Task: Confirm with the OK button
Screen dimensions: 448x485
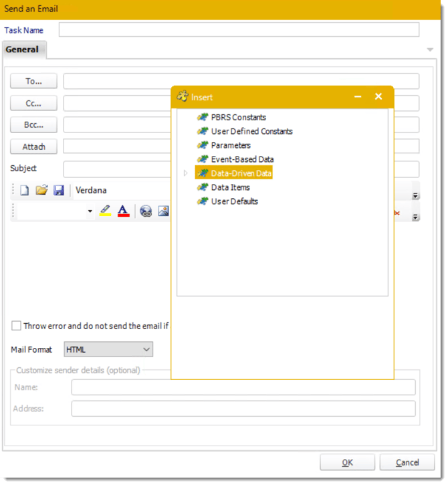Action: click(347, 462)
